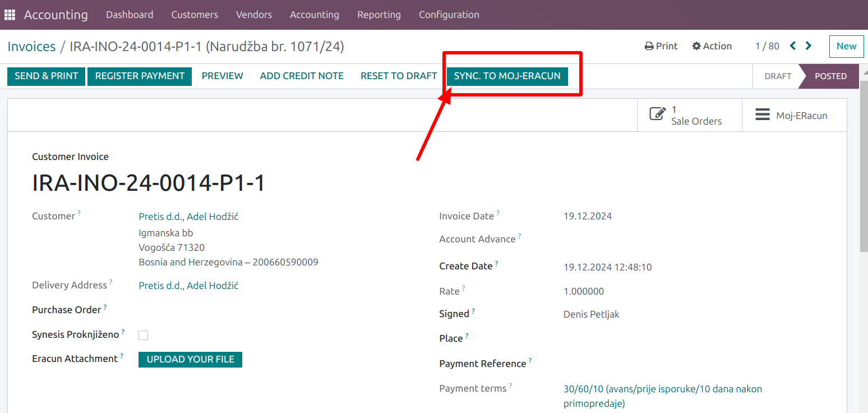
Task: Go to previous invoice record arrow
Action: point(793,46)
